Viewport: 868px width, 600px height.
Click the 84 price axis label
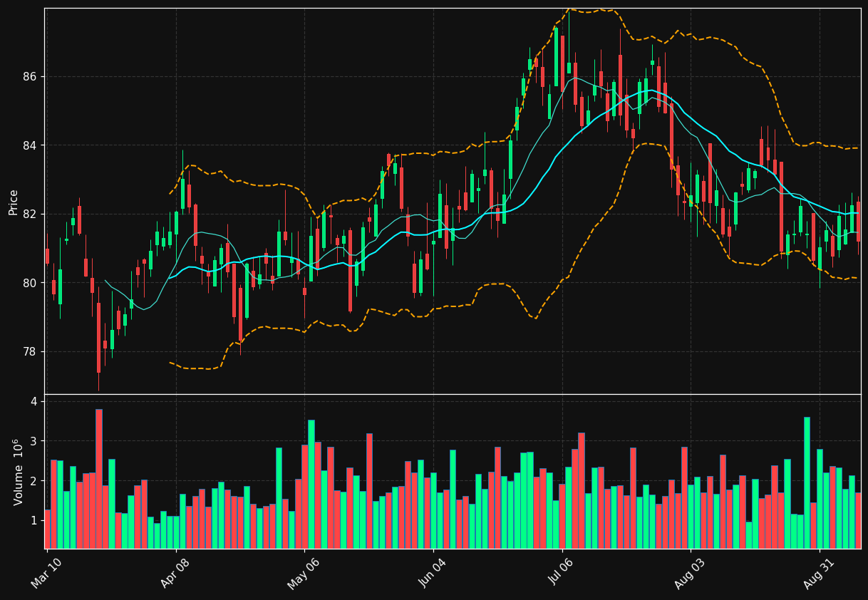tap(31, 145)
